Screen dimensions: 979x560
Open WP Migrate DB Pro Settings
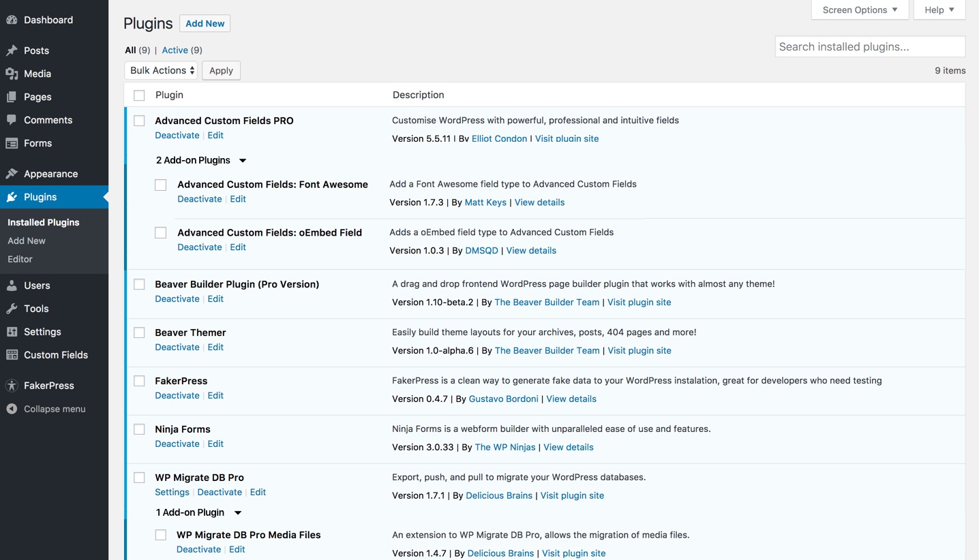point(172,492)
